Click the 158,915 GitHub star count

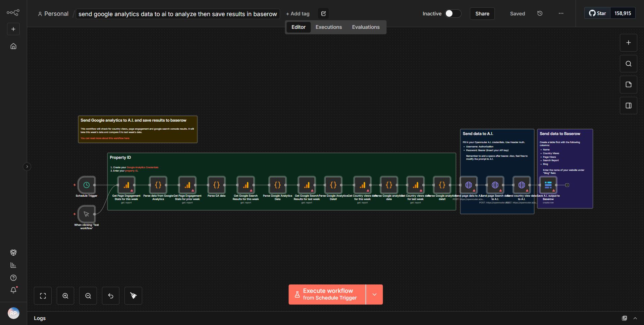click(x=623, y=13)
